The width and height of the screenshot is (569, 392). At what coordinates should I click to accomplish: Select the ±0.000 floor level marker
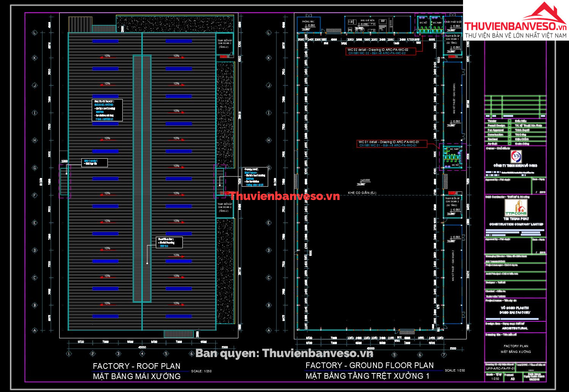point(365,181)
